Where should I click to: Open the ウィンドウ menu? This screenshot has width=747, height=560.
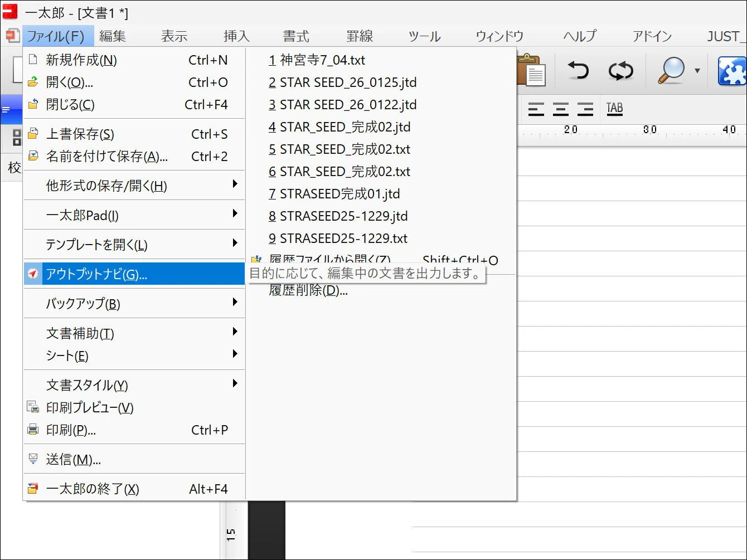coord(499,36)
